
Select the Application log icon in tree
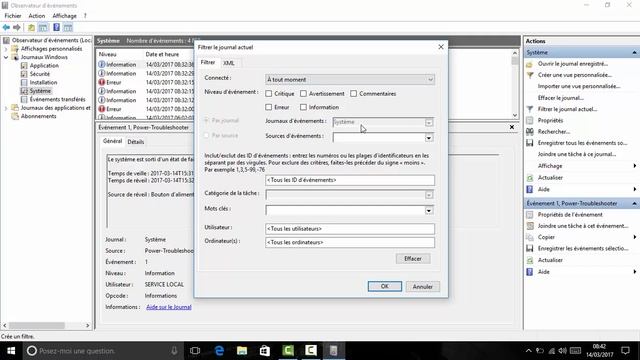[x=24, y=65]
